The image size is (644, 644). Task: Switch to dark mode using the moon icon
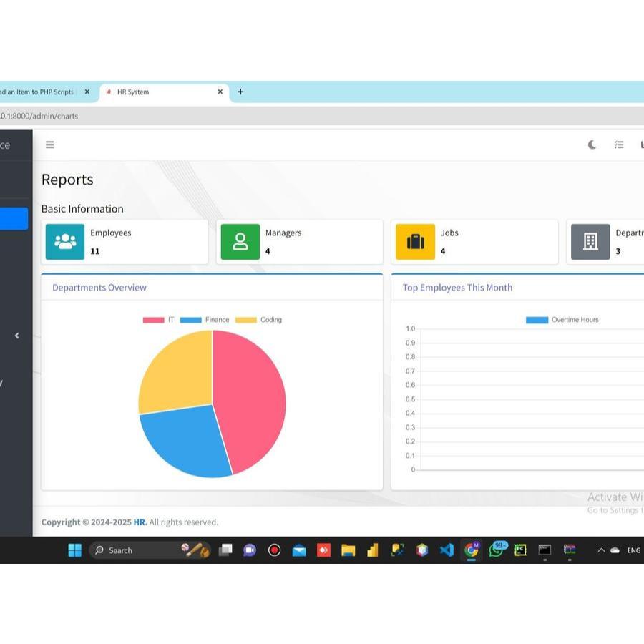(x=592, y=145)
